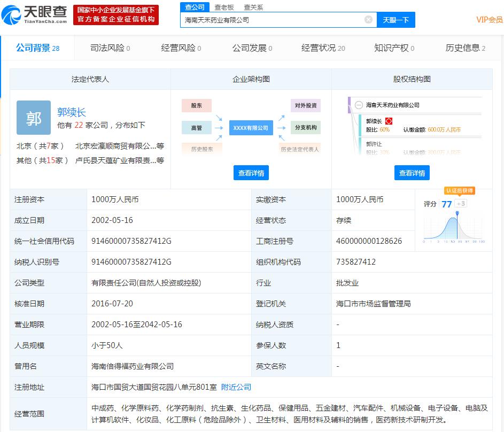
Task: Clear the search box text
Action: (368, 20)
